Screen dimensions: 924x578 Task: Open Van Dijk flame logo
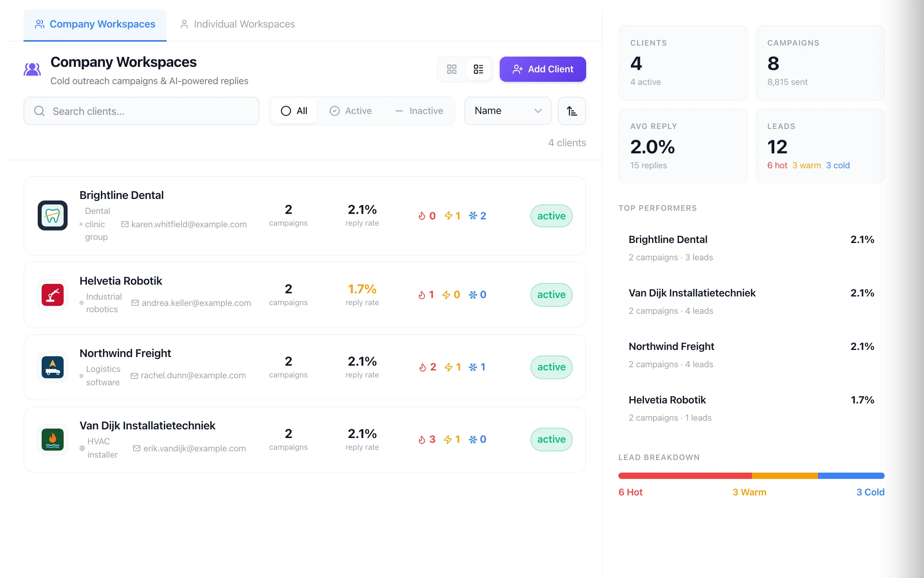53,440
